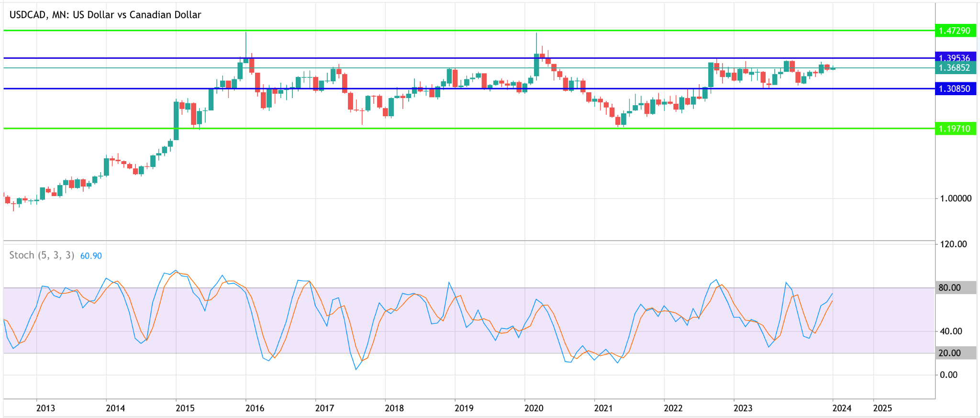This screenshot has width=980, height=418.
Task: Click the 2024 label on time axis
Action: click(842, 408)
